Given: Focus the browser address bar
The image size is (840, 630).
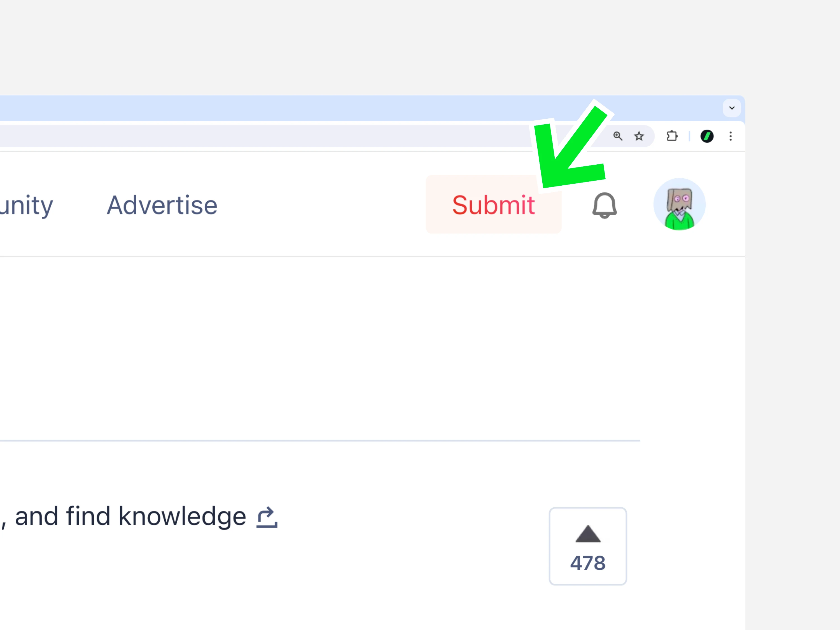Looking at the screenshot, I should tap(266, 136).
